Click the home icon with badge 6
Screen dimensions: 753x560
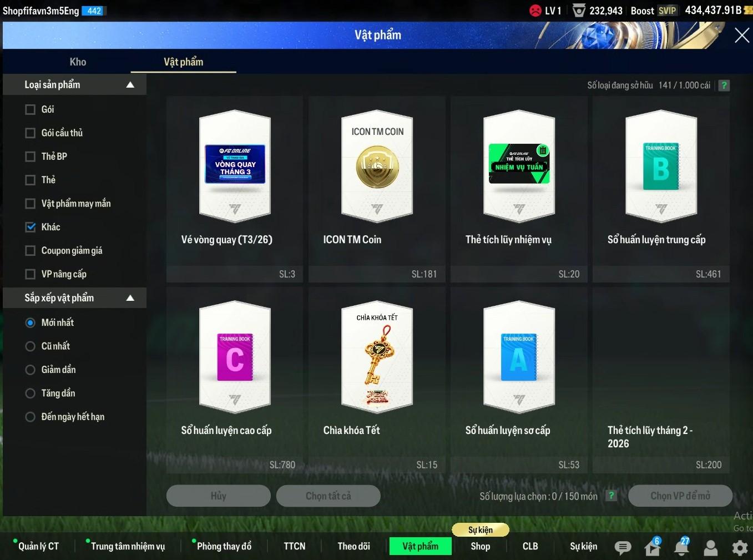[653, 547]
